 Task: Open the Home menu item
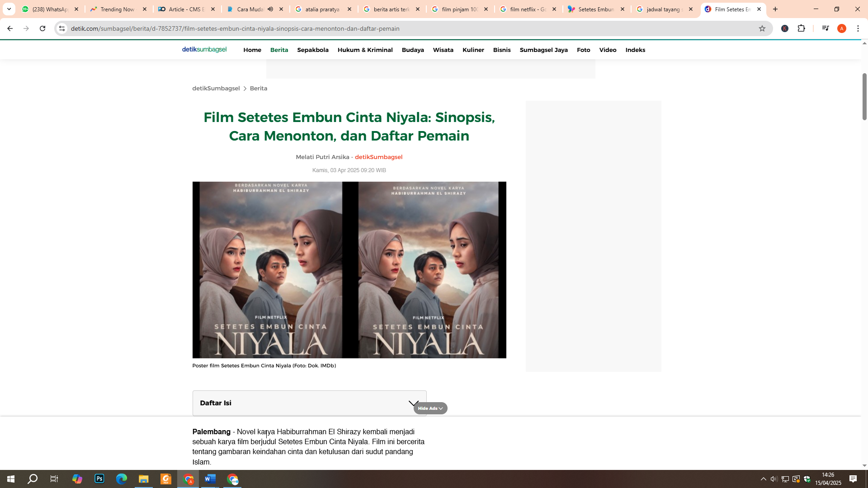coord(252,50)
